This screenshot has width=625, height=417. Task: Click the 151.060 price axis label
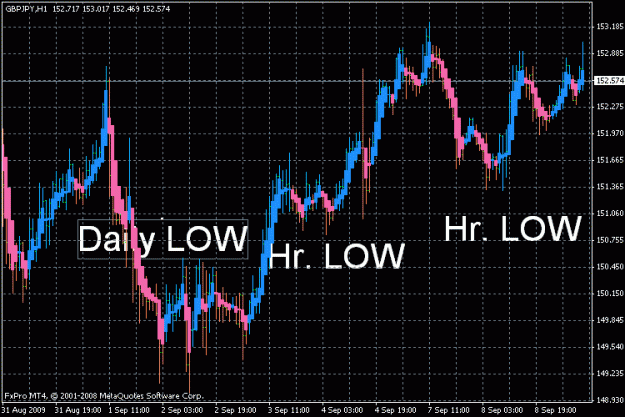pyautogui.click(x=610, y=213)
